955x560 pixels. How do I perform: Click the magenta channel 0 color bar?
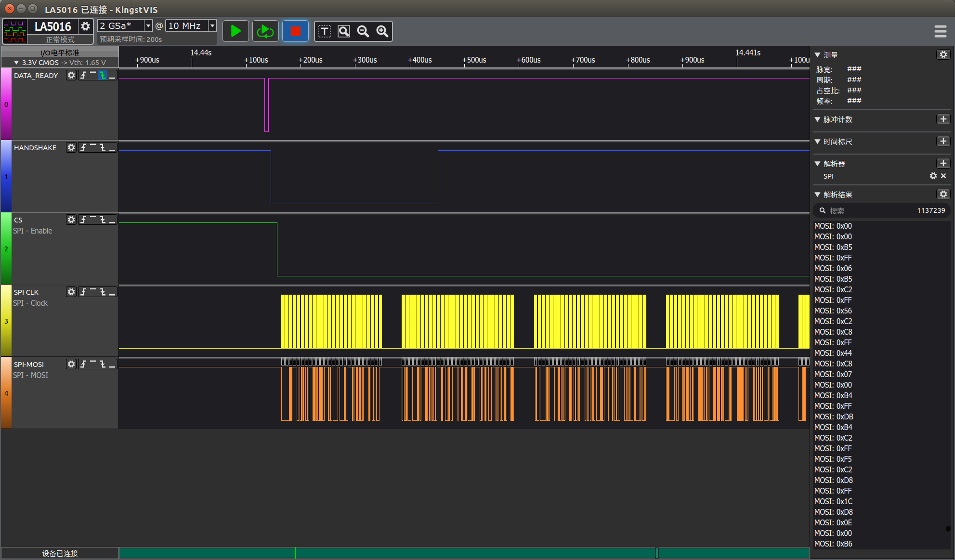click(6, 104)
